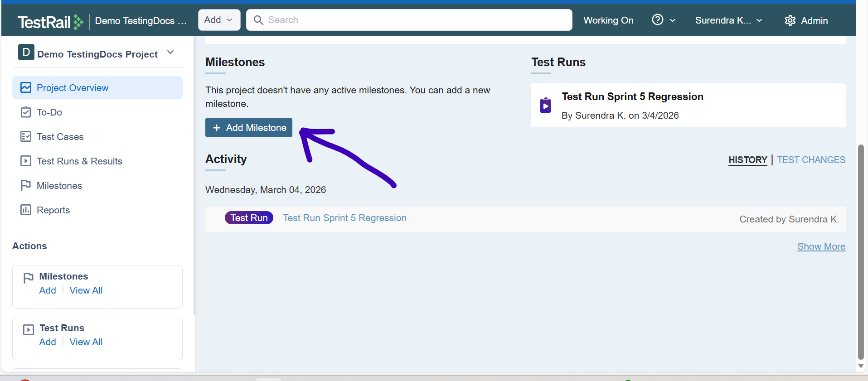Screen dimensions: 868x381
Task: Switch to the Test Changes tab
Action: (811, 160)
